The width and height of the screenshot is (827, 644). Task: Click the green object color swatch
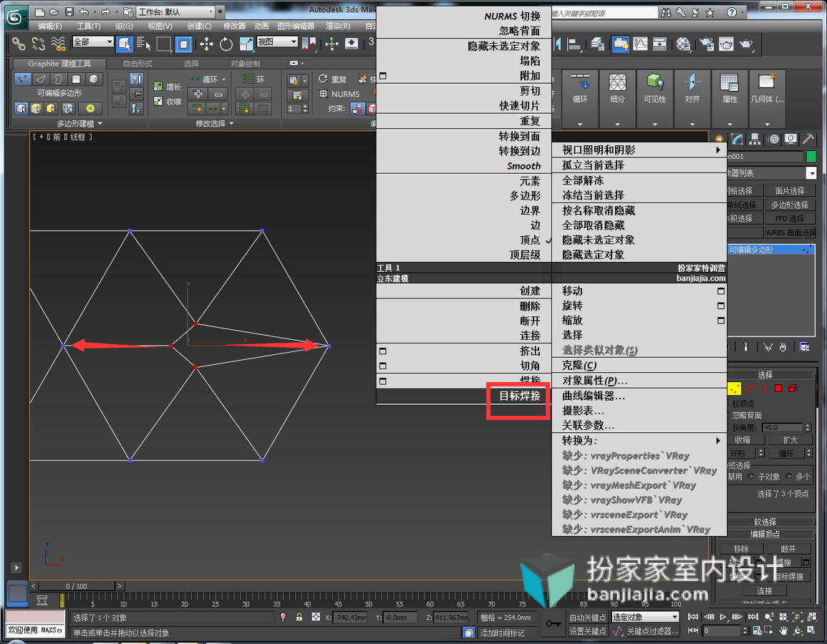pos(811,157)
